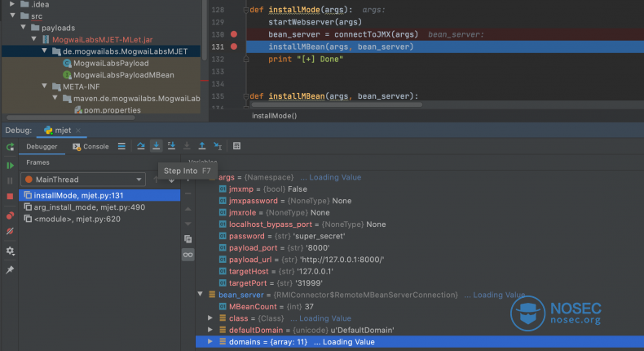Viewport: 644px width, 351px height.
Task: Click the Show Execution Point icon
Action: tap(121, 146)
